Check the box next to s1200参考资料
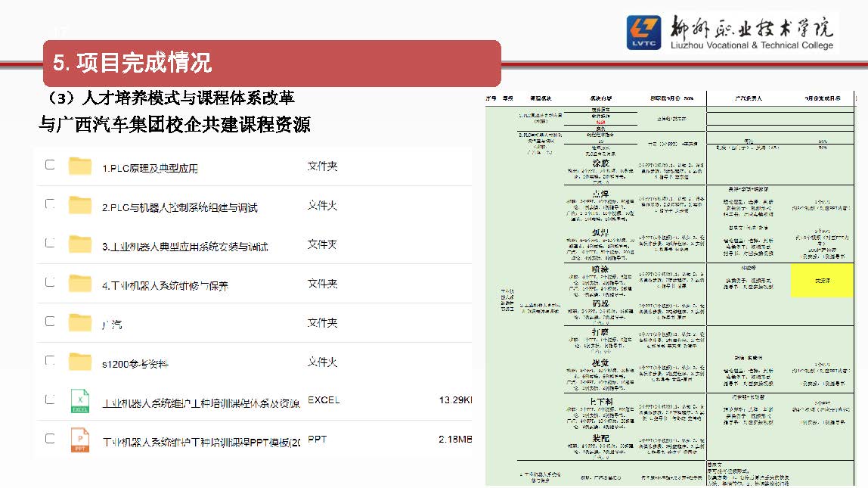This screenshot has width=868, height=488. 50,360
